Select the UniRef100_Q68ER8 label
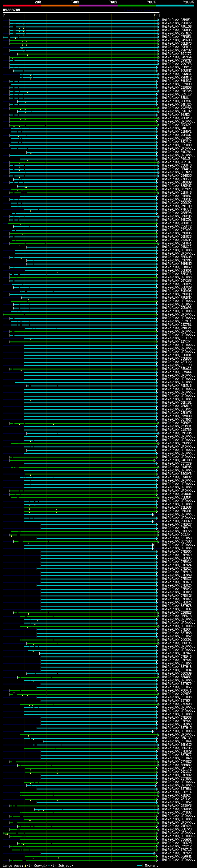Screen dimensions: 197x868 pyautogui.click(x=177, y=213)
